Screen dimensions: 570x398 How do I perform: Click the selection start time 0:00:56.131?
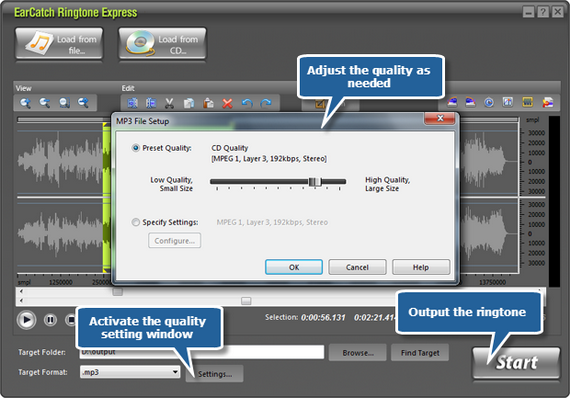[323, 317]
